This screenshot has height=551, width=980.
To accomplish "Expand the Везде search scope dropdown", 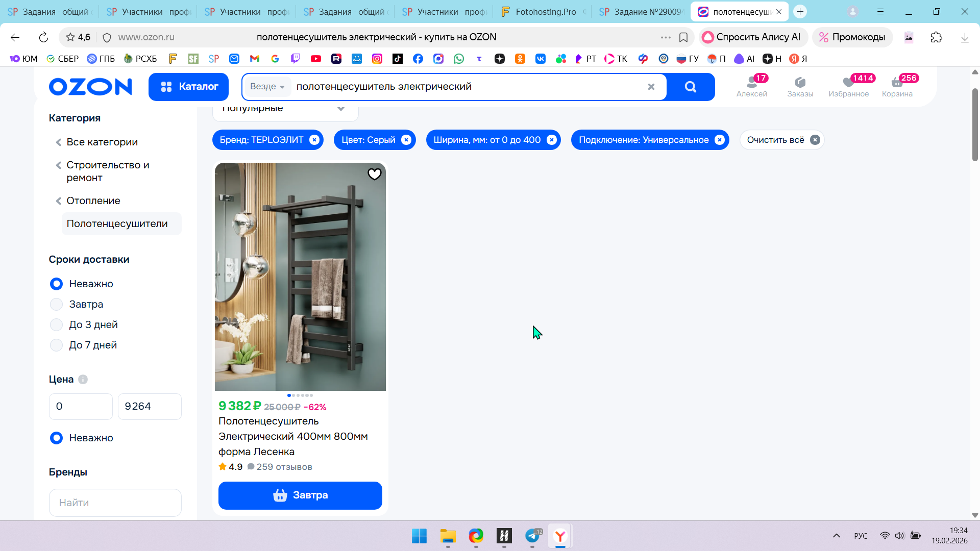I will click(267, 87).
